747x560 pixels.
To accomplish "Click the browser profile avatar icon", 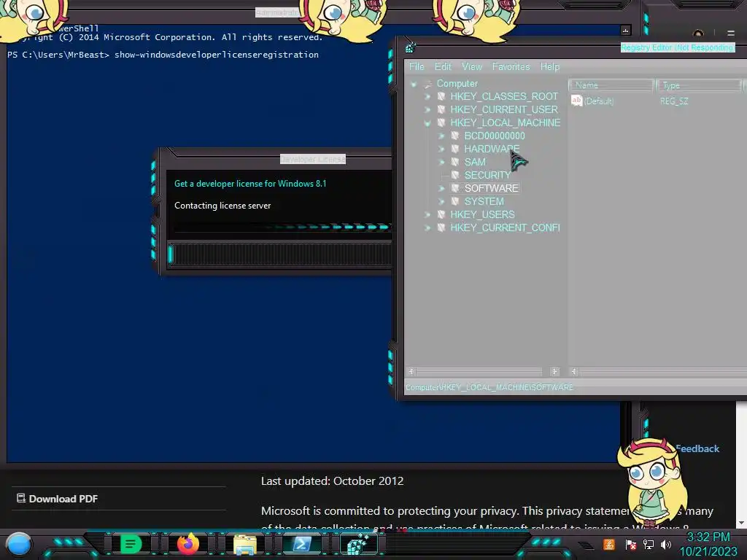I will tap(698, 34).
